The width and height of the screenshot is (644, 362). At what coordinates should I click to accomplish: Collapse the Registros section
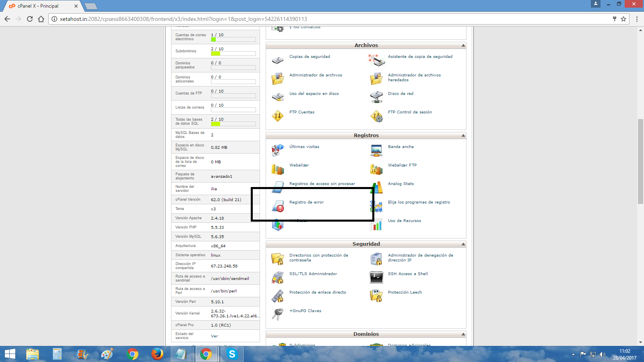click(x=463, y=136)
